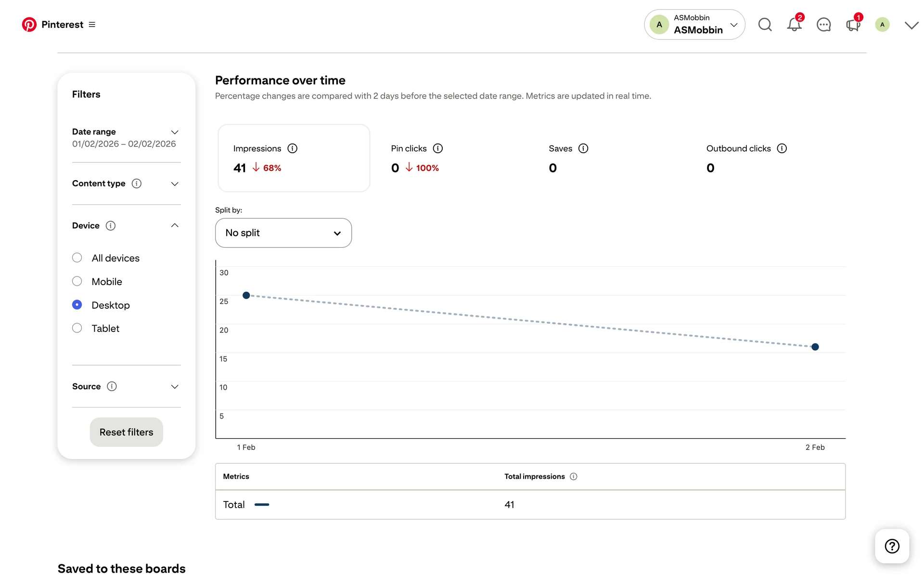Image resolution: width=924 pixels, height=578 pixels.
Task: Select the All devices radio button
Action: 77,258
